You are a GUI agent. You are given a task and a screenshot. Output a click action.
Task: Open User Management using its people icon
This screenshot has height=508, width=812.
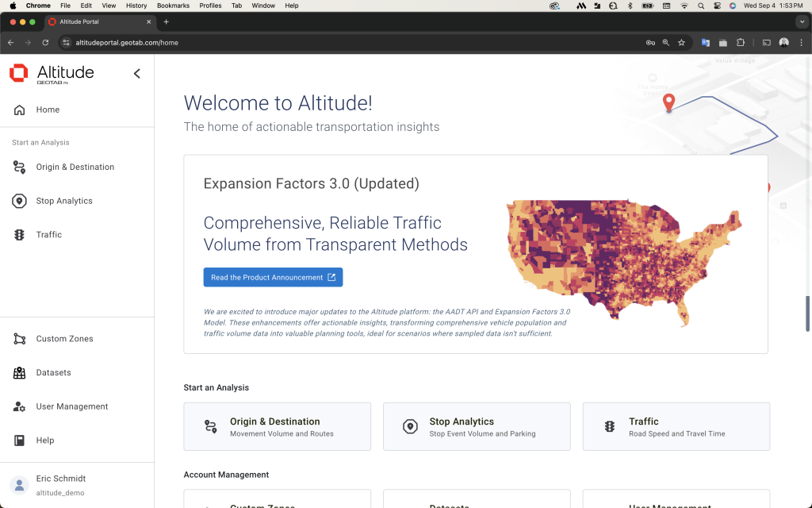coord(19,406)
